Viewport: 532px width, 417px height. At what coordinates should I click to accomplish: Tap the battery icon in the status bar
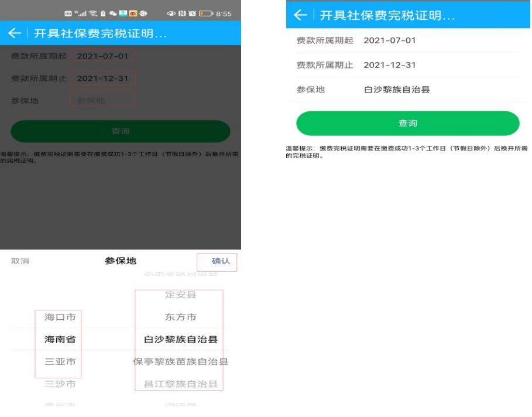click(205, 13)
